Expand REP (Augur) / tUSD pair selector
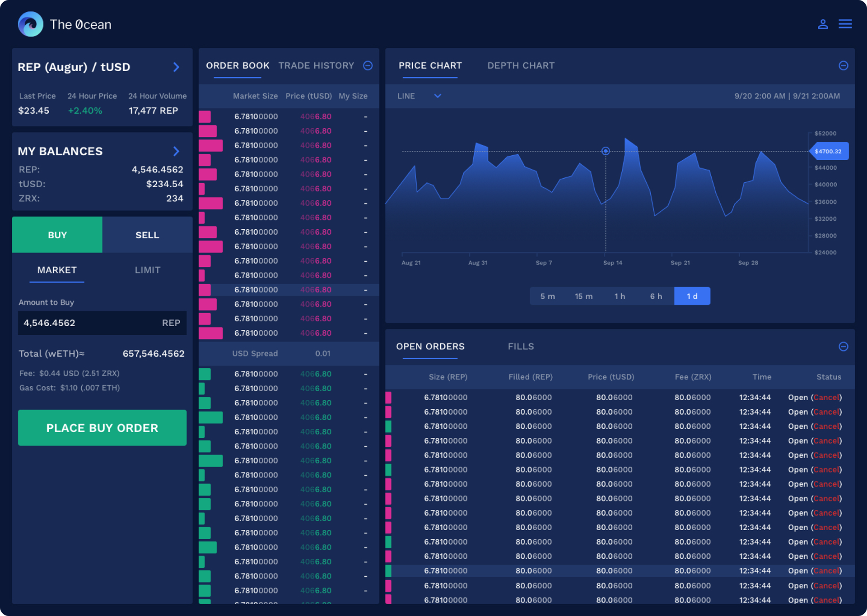867x616 pixels. point(176,67)
